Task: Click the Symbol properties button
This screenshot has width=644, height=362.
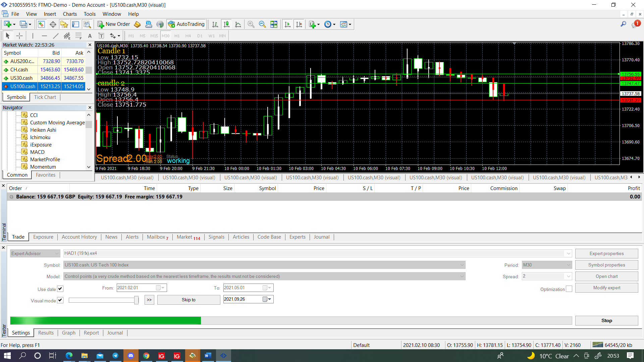Action: [x=606, y=265]
